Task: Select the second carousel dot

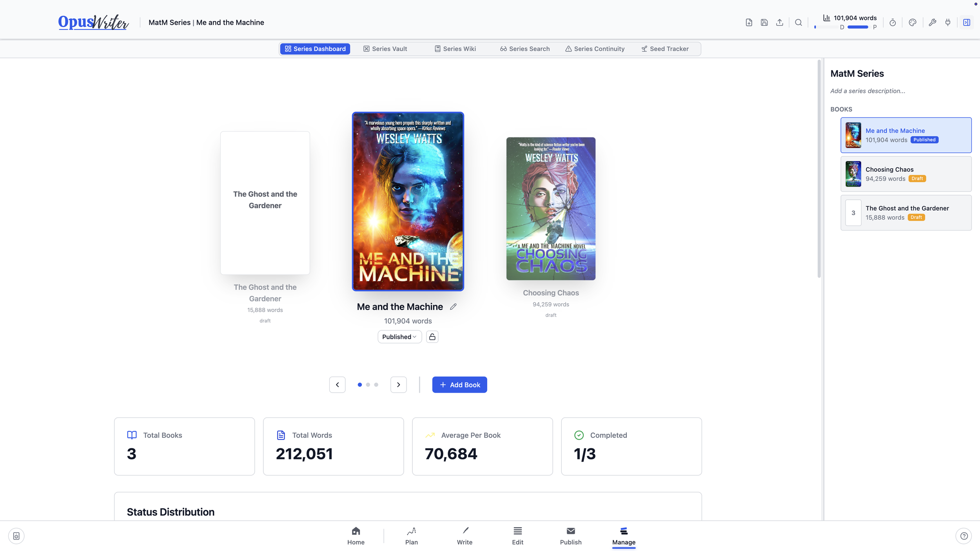Action: pyautogui.click(x=368, y=384)
